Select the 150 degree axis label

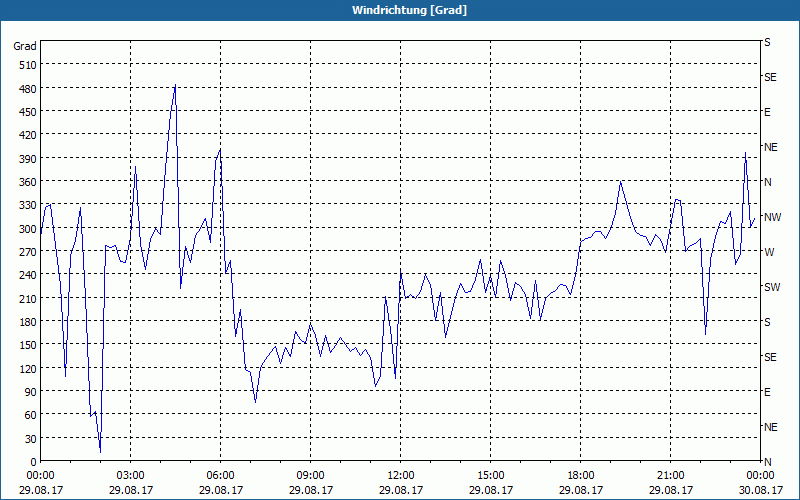(28, 345)
